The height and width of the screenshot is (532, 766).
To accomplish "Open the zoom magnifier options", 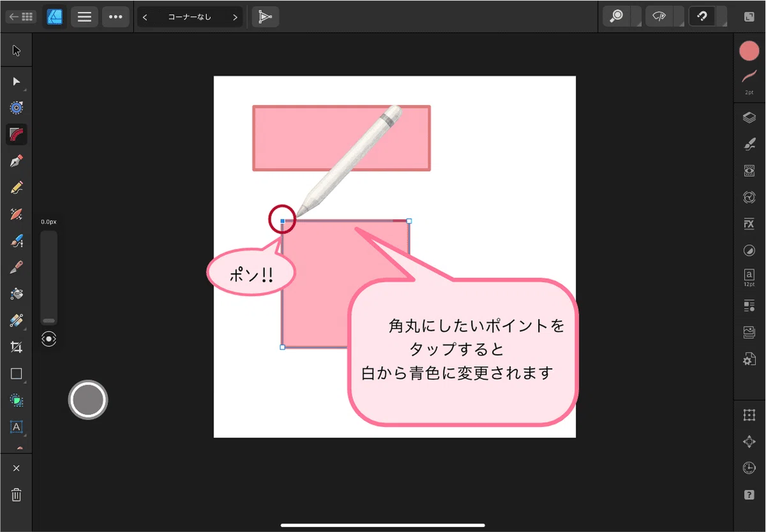I will coord(617,17).
